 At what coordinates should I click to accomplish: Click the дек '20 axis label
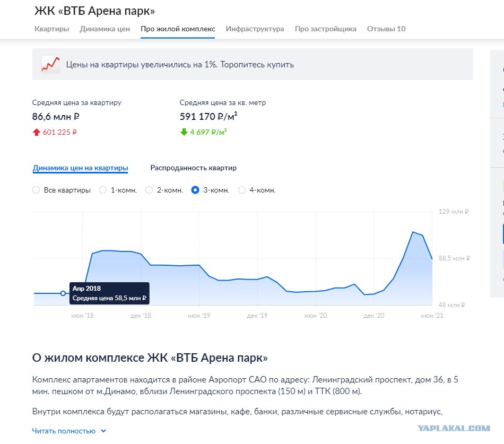[374, 316]
